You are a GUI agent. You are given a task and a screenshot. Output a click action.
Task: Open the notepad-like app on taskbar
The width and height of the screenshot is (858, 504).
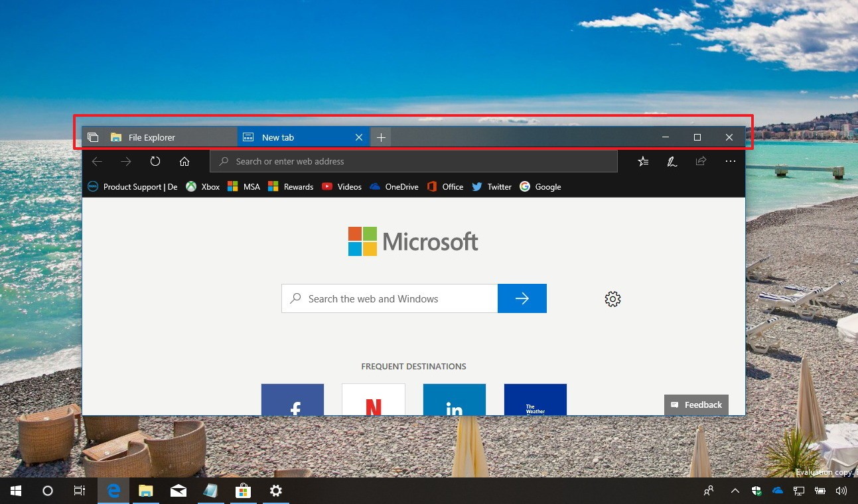210,491
